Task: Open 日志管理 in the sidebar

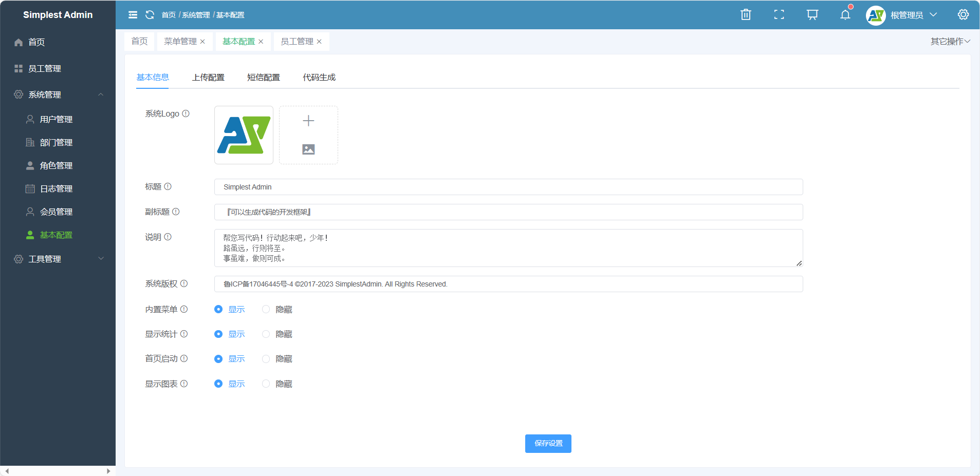Action: click(x=56, y=188)
